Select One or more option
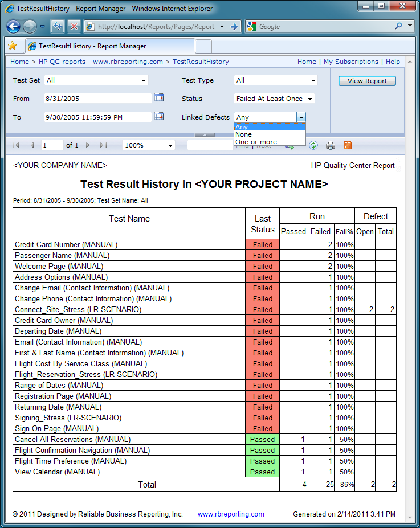This screenshot has height=528, width=420. pos(270,142)
